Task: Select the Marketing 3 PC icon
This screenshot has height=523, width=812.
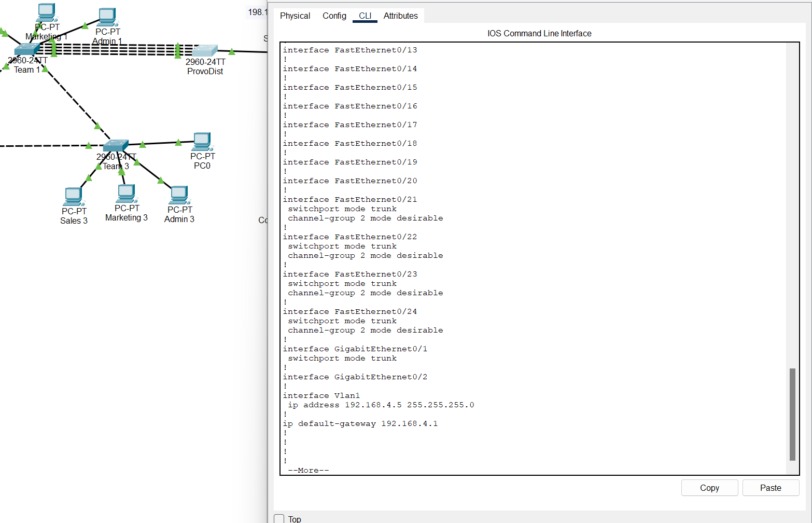Action: coord(127,194)
